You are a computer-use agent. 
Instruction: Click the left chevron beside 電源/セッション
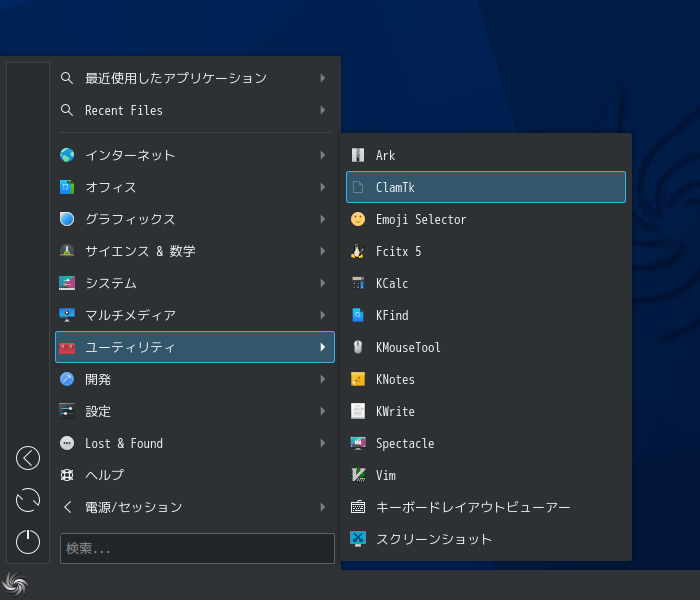pyautogui.click(x=67, y=507)
